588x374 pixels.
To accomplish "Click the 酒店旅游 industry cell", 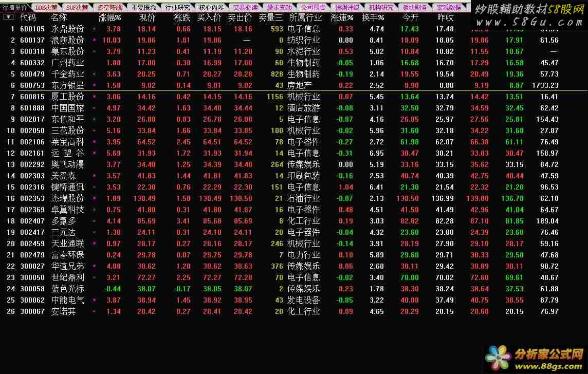I will coord(303,108).
